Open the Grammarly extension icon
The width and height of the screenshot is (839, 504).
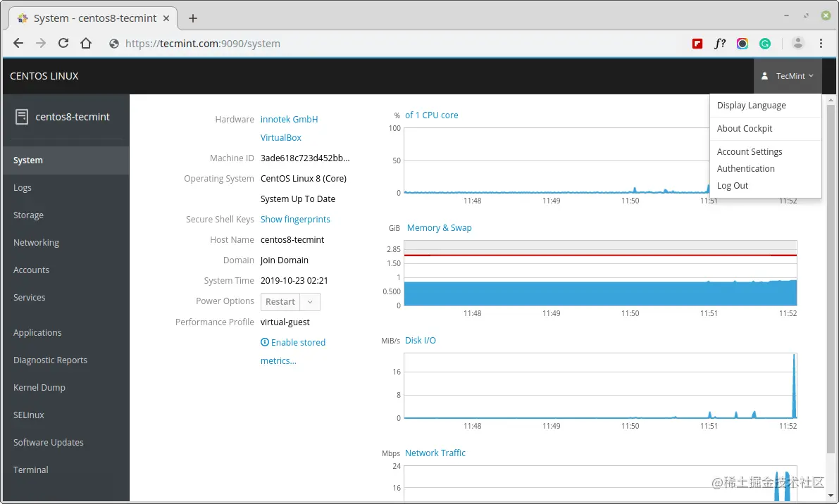point(765,44)
